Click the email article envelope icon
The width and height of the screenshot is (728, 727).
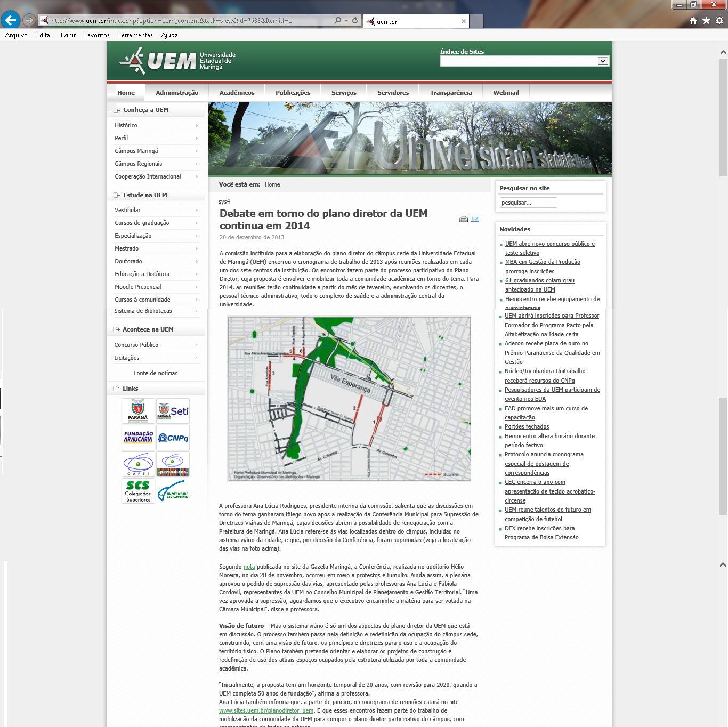click(x=475, y=219)
